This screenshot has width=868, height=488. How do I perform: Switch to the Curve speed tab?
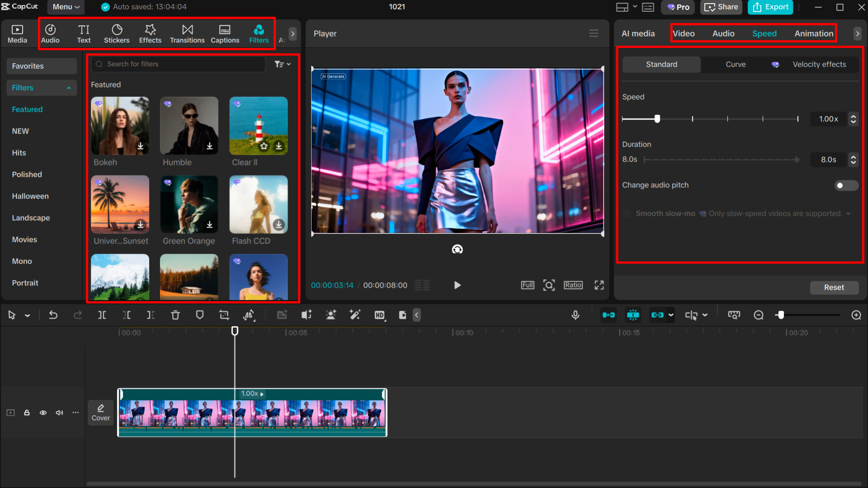[x=735, y=64]
